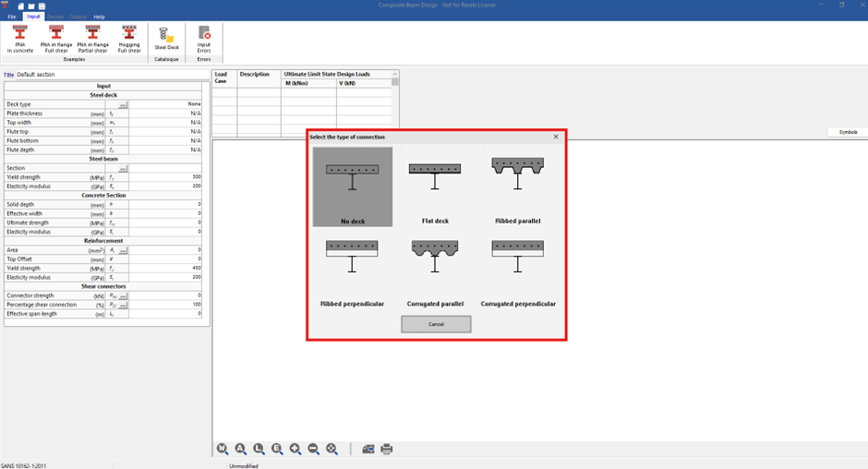Screen dimensions: 868x469
Task: Click the Title label link
Action: pyautogui.click(x=8, y=74)
